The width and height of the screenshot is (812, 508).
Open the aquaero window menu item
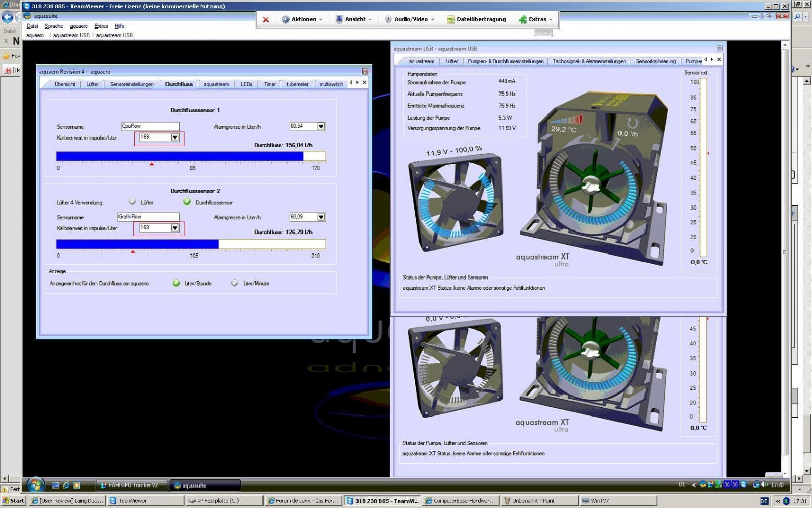coord(35,35)
